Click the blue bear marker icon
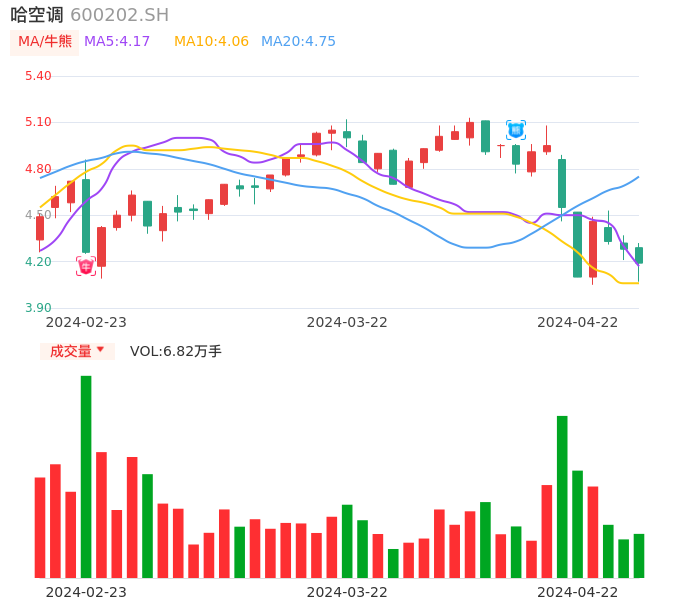Image resolution: width=686 pixels, height=606 pixels. 515,130
